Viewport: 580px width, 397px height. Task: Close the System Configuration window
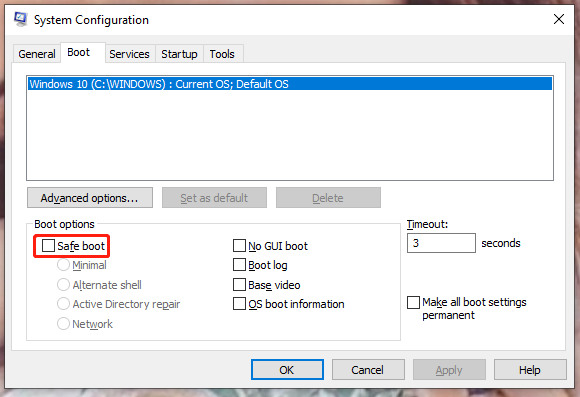(559, 19)
